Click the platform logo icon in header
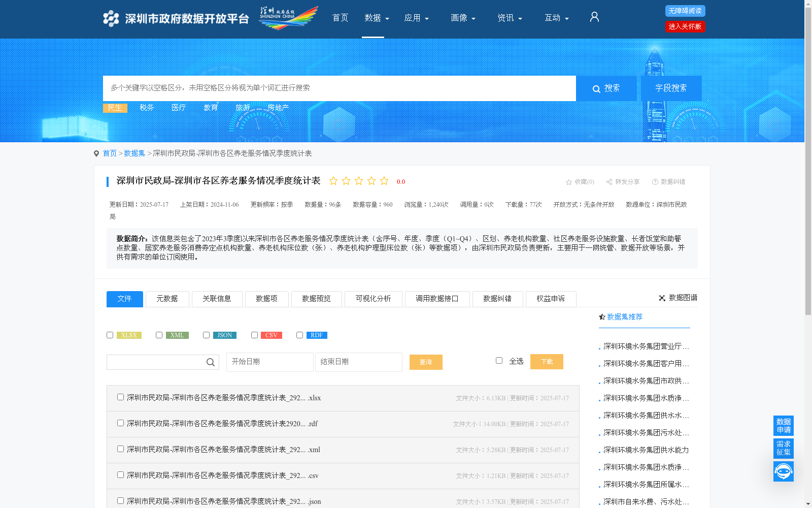 (x=111, y=19)
